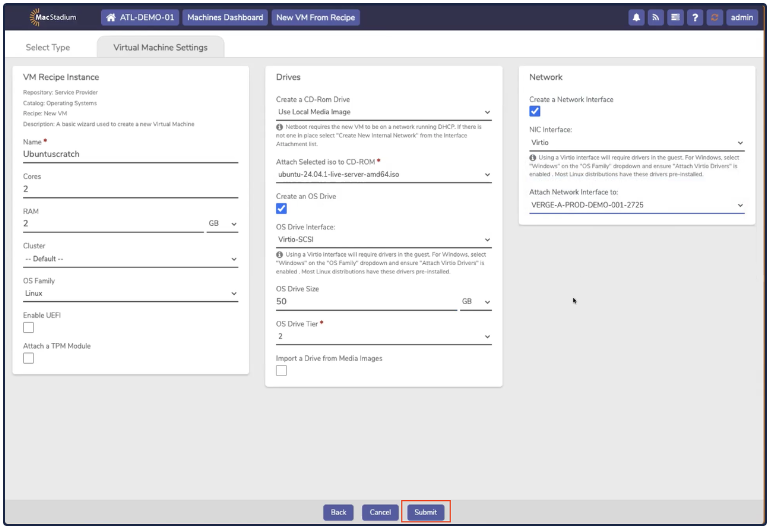Open the OS Drive Interface dropdown
Viewport: 769px width, 528px height.
coord(384,239)
